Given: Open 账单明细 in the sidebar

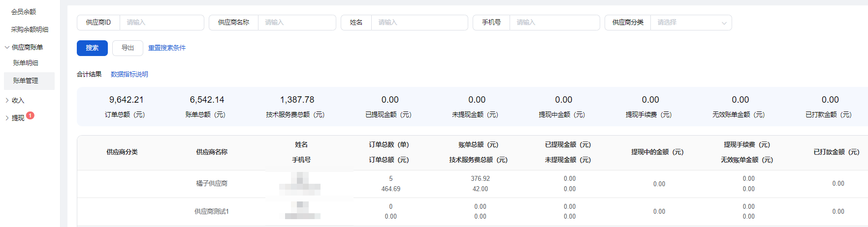Looking at the screenshot, I should click(x=26, y=63).
